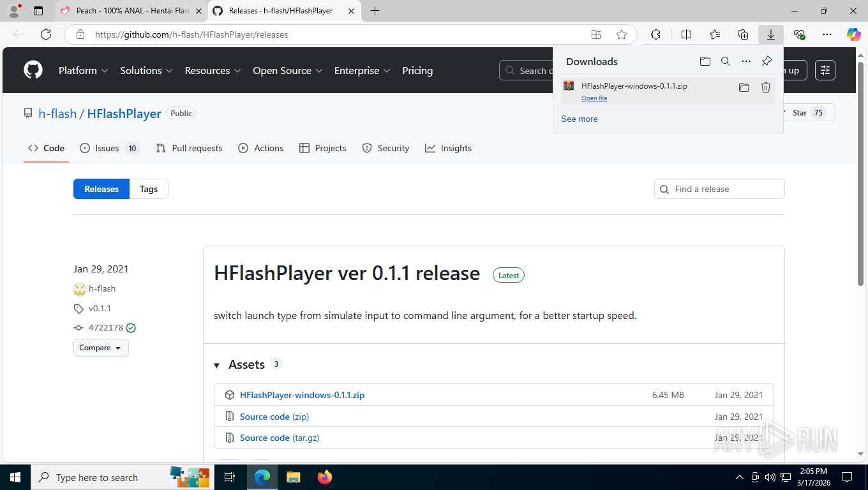This screenshot has width=868, height=490.
Task: Focus the Find a release field
Action: point(719,189)
